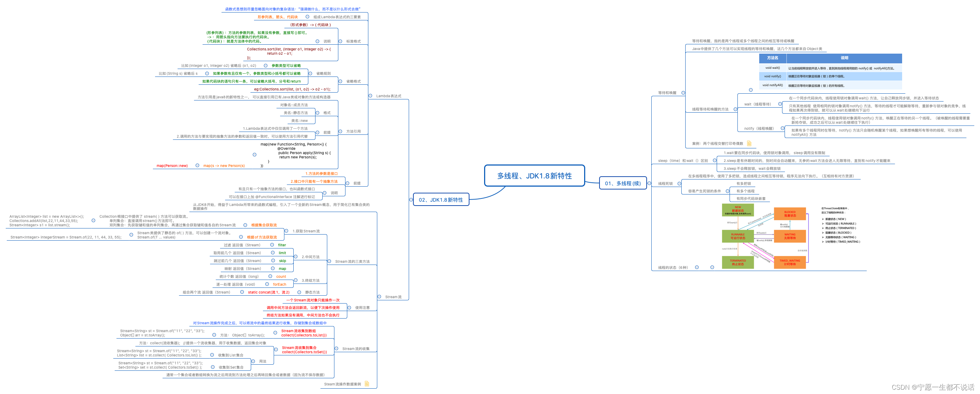
Task: Select the 收集到Set集合 node
Action: pyautogui.click(x=231, y=367)
